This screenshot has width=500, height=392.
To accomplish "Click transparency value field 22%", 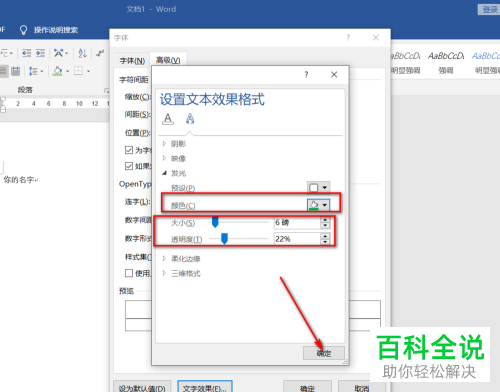I will coord(297,239).
